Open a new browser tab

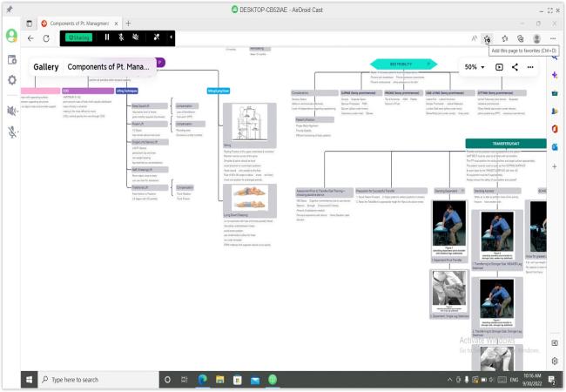pyautogui.click(x=129, y=22)
